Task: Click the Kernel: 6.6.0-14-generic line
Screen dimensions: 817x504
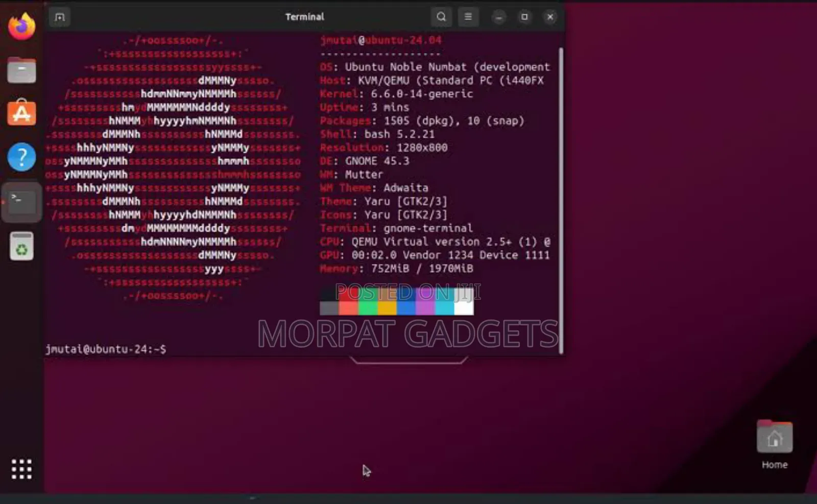Action: click(396, 94)
